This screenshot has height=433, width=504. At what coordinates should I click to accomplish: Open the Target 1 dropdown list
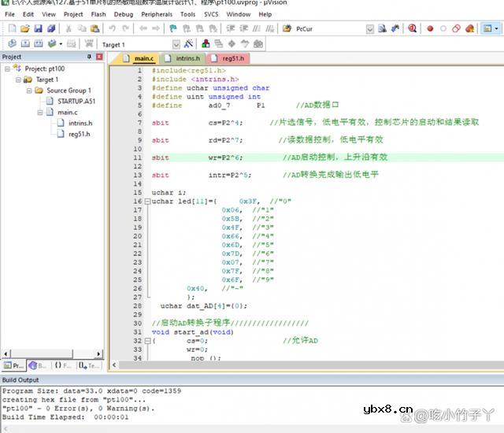tap(176, 44)
